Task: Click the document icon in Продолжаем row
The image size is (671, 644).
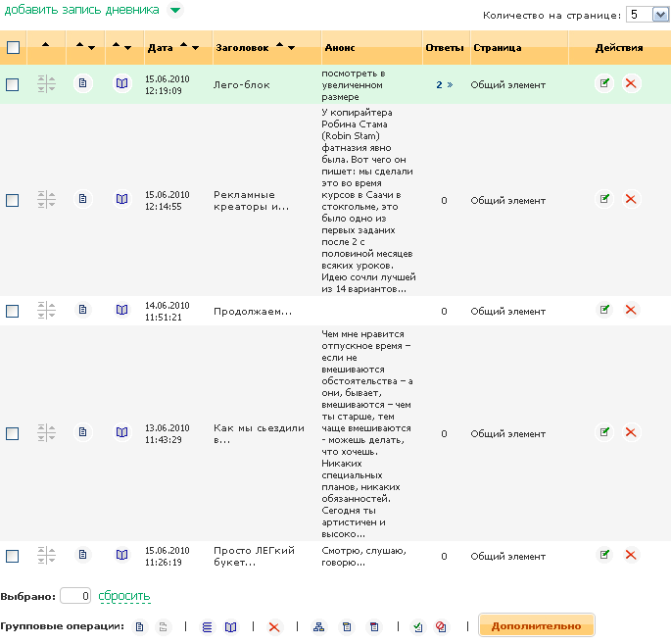Action: 82,311
